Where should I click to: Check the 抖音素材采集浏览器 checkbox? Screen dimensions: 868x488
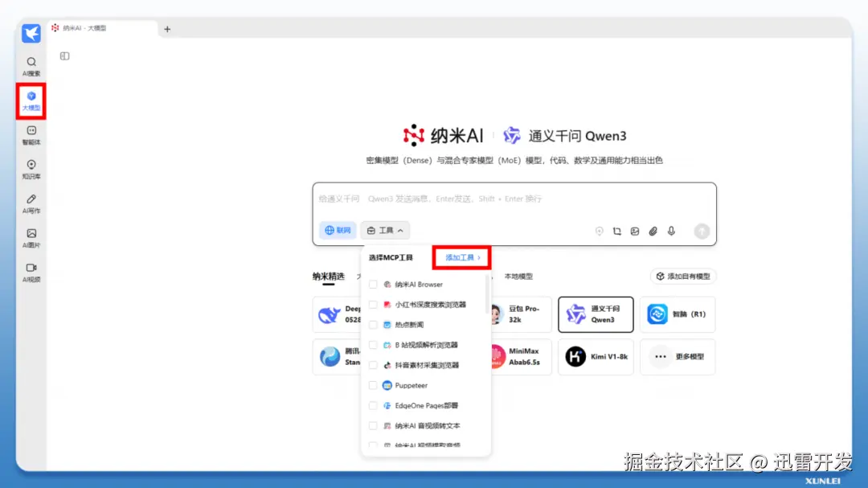coord(373,365)
